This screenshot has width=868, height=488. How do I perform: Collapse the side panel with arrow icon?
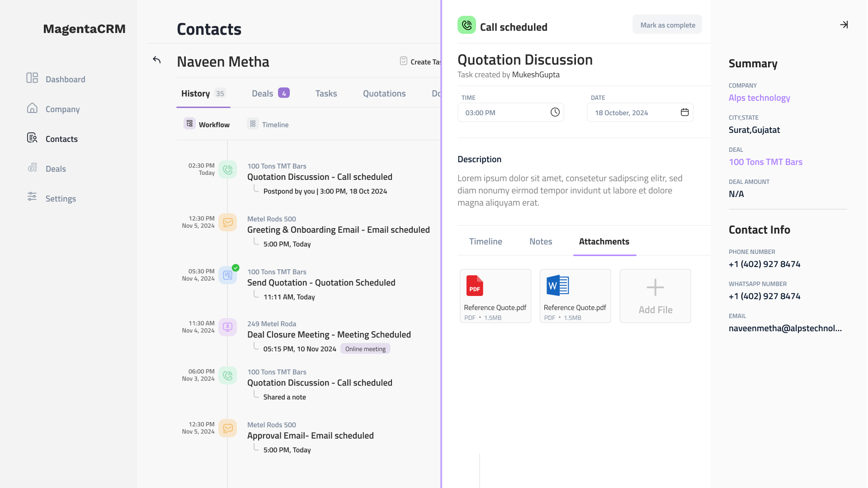[x=844, y=25]
